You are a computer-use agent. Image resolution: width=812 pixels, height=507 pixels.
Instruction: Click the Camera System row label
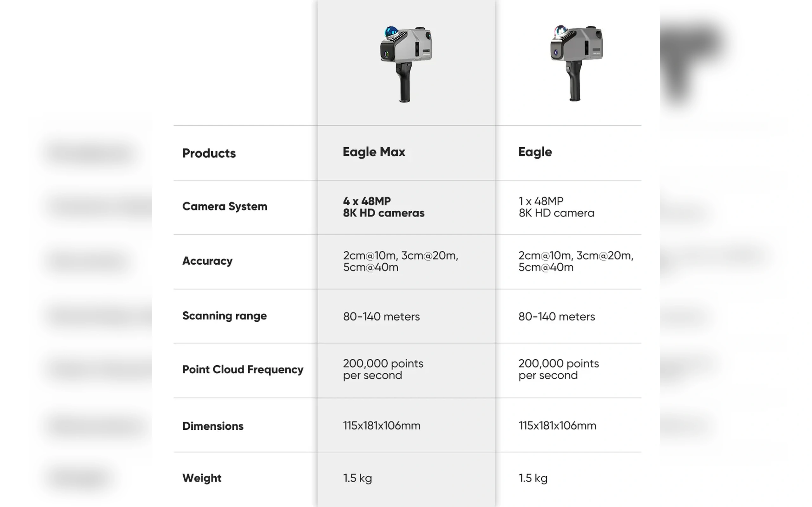pos(225,206)
